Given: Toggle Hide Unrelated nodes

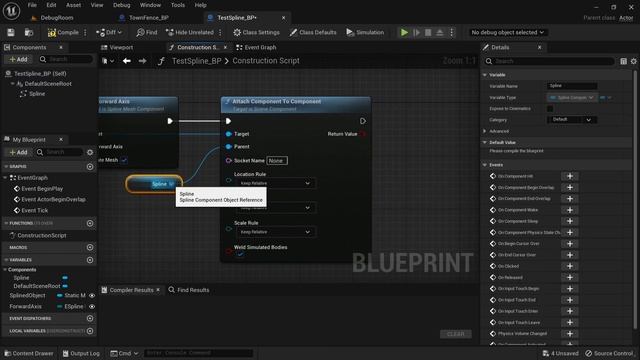Looking at the screenshot, I should point(190,32).
